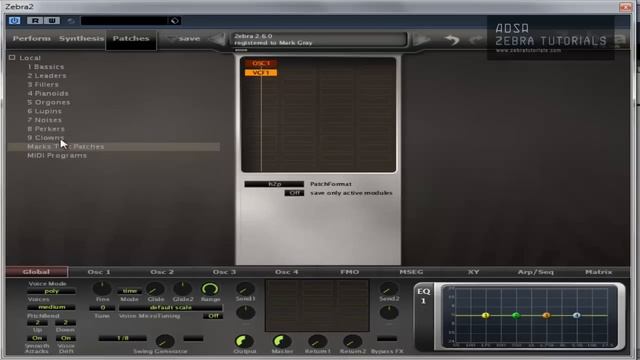Open the 4 Pianoids patch folder
Image resolution: width=640 pixels, height=360 pixels.
48,93
